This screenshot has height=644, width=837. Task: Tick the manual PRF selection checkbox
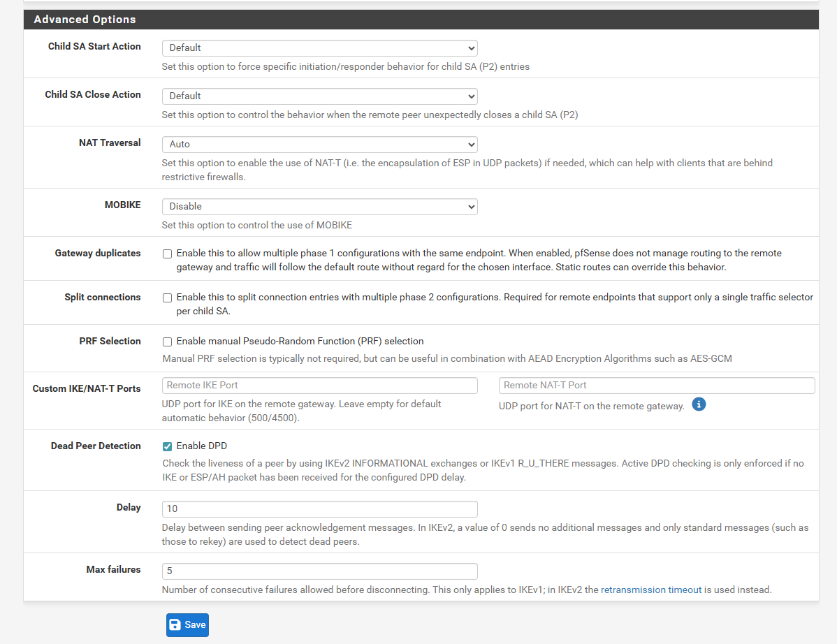pos(167,342)
